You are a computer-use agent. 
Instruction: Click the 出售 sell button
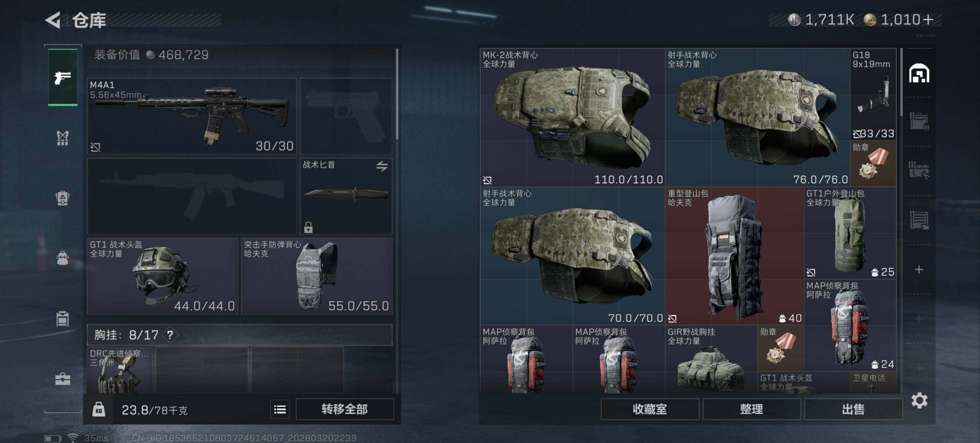click(853, 409)
